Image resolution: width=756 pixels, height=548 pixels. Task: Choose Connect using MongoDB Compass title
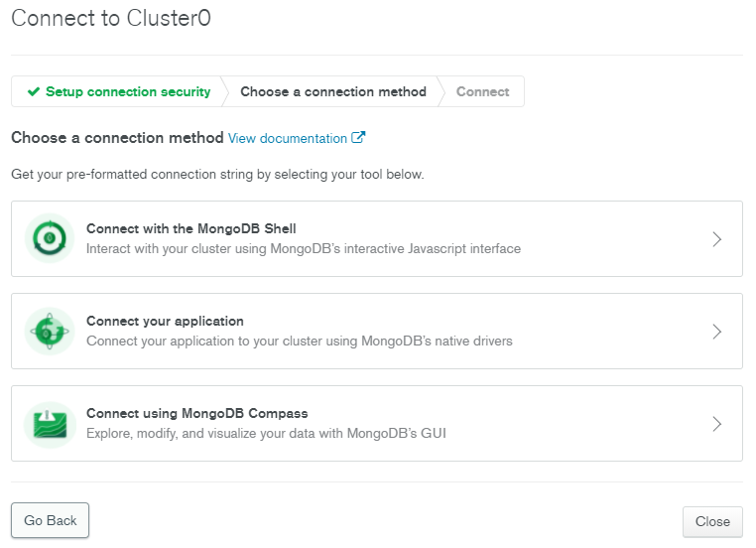(x=197, y=413)
